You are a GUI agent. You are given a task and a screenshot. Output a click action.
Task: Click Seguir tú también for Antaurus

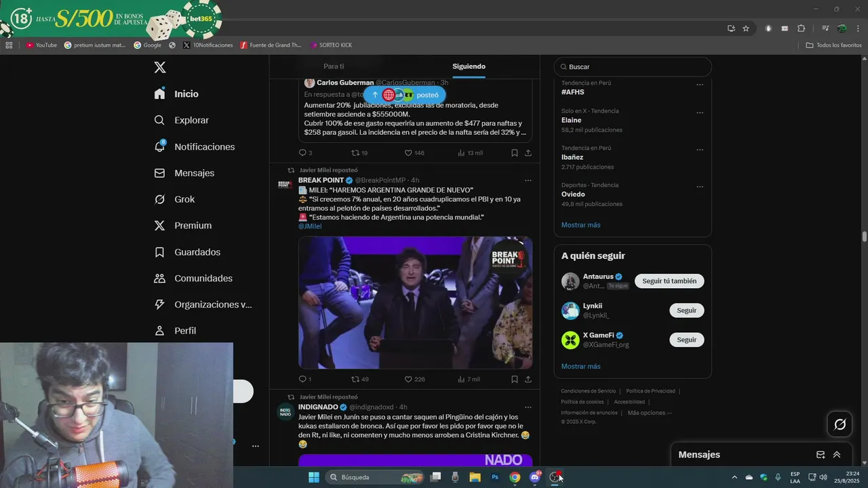point(669,281)
